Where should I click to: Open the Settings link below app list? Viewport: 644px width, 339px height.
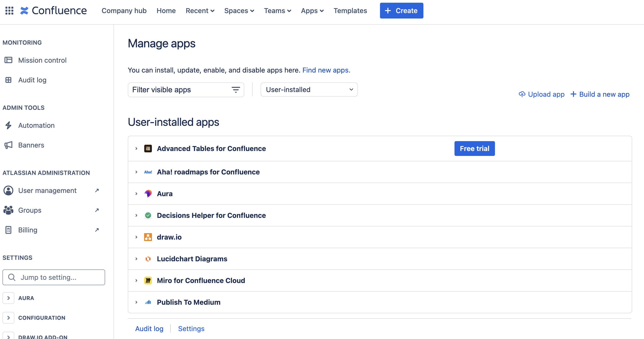191,328
